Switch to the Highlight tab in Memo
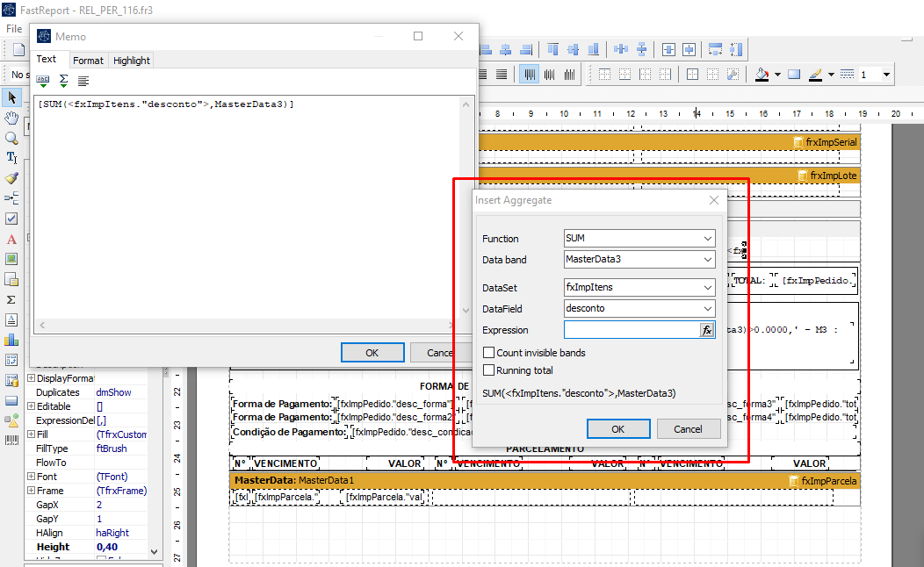Screen dimensions: 924x567 point(132,61)
